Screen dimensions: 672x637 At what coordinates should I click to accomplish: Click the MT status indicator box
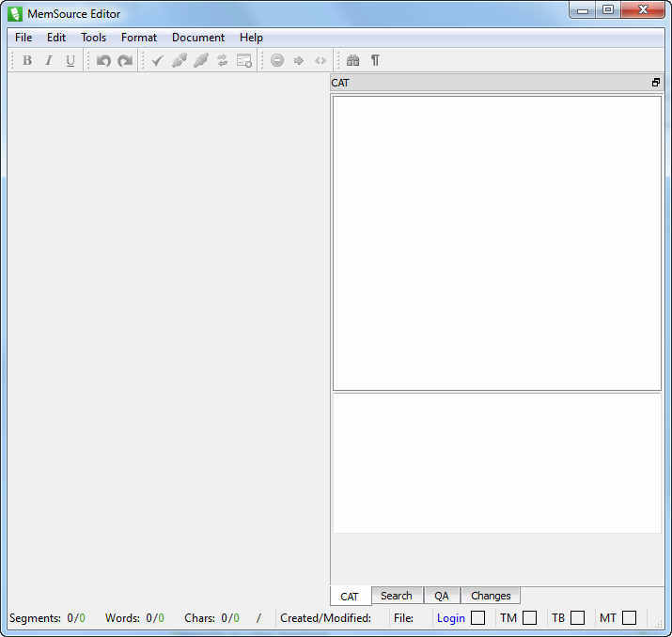point(629,617)
